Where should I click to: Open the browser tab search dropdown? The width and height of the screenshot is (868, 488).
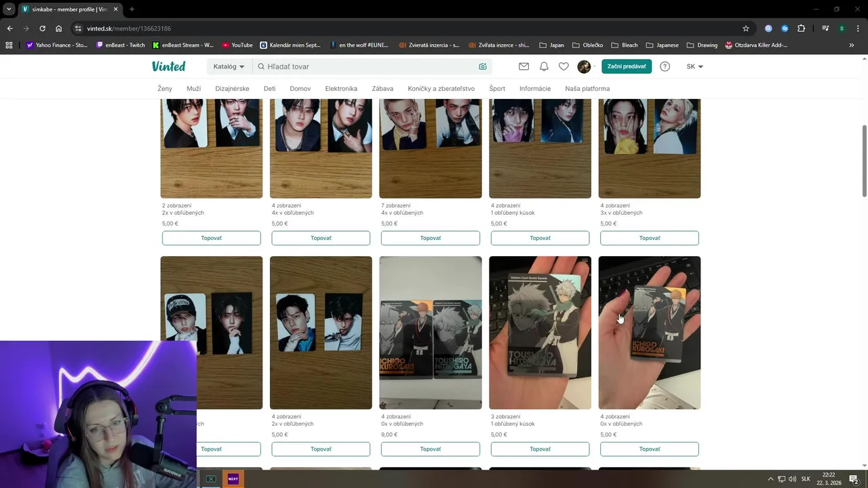click(x=9, y=9)
